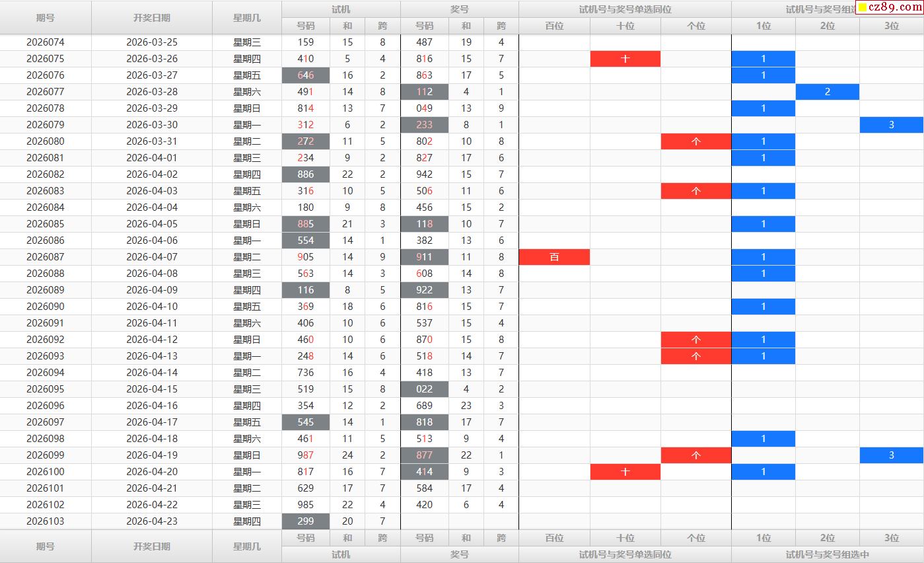Click the 期号 column header at top
Screen dimensions: 924x563
click(46, 18)
